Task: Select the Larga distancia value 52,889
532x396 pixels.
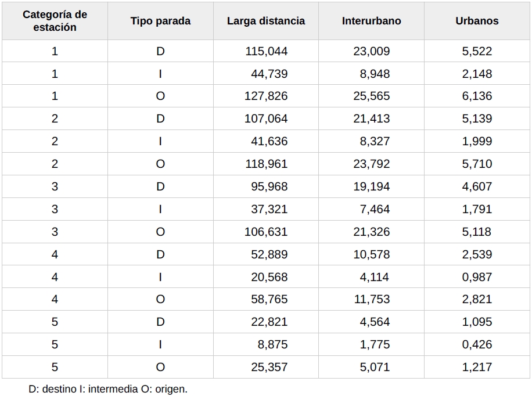Action: tap(269, 255)
